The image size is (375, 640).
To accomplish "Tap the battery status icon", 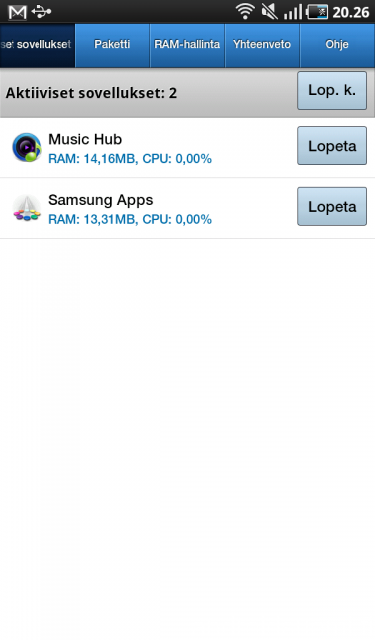I will pyautogui.click(x=317, y=12).
